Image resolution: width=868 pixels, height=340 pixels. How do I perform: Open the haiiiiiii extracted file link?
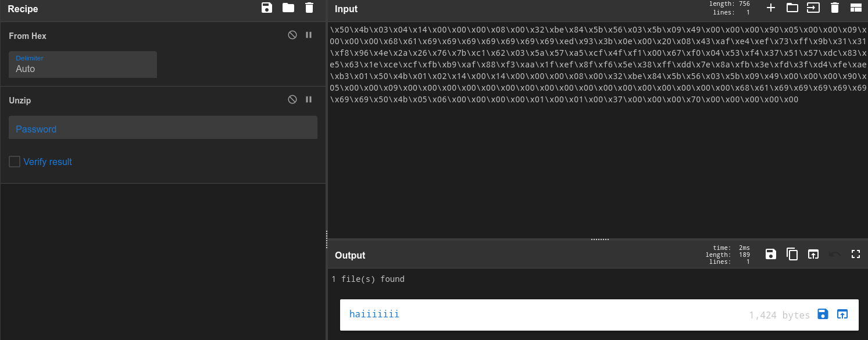(374, 314)
